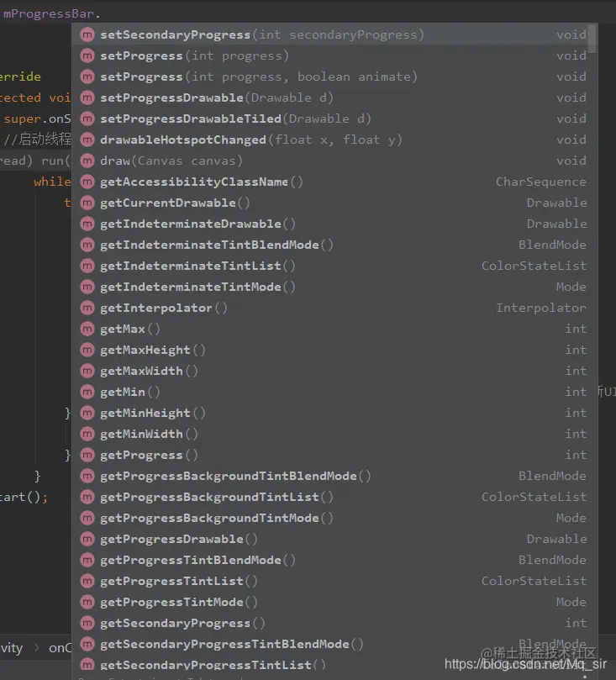Pick getMax() from completion list
Screen dimensions: 616x680
click(333, 329)
